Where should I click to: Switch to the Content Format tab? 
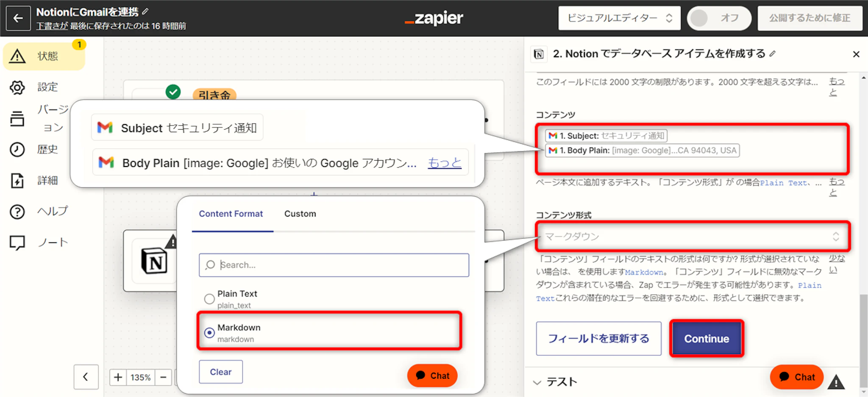pos(231,214)
